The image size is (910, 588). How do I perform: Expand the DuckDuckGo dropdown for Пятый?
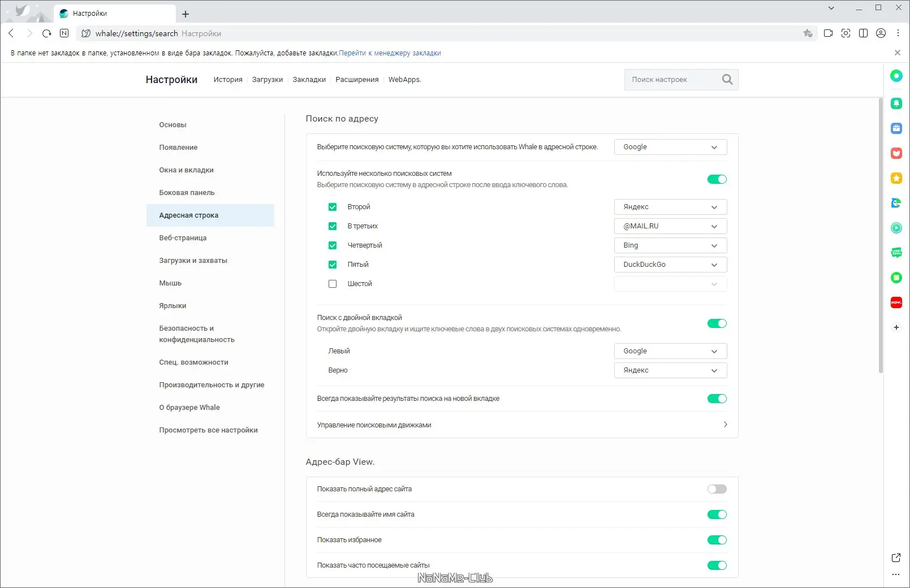[x=670, y=265]
